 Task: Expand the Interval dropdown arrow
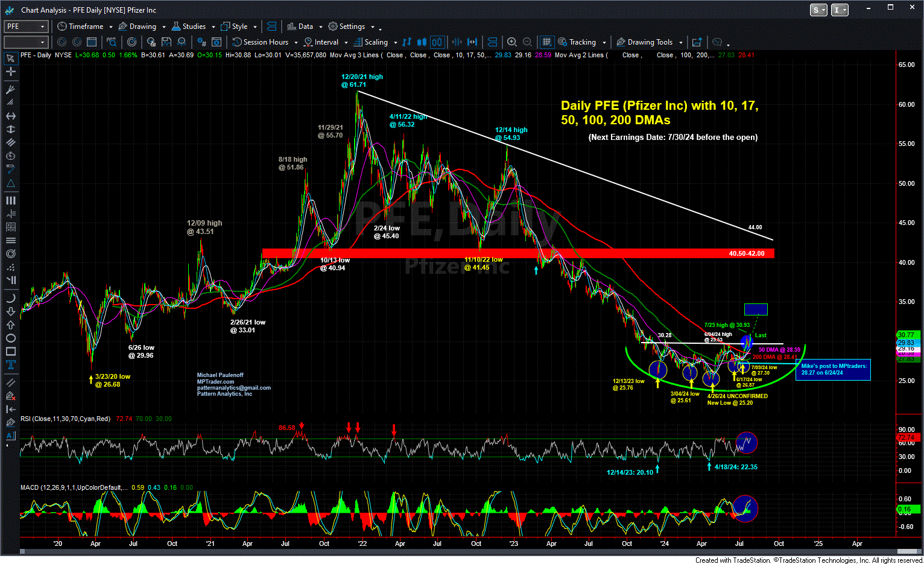click(x=346, y=43)
